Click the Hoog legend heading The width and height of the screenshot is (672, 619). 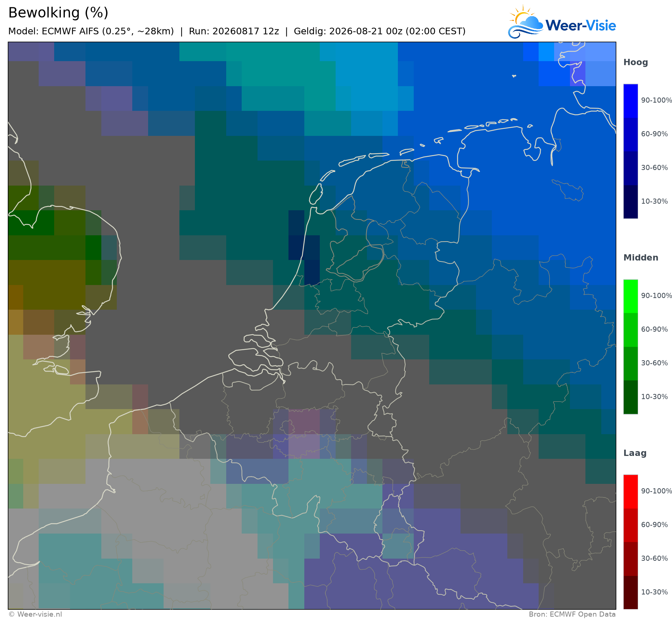(636, 63)
